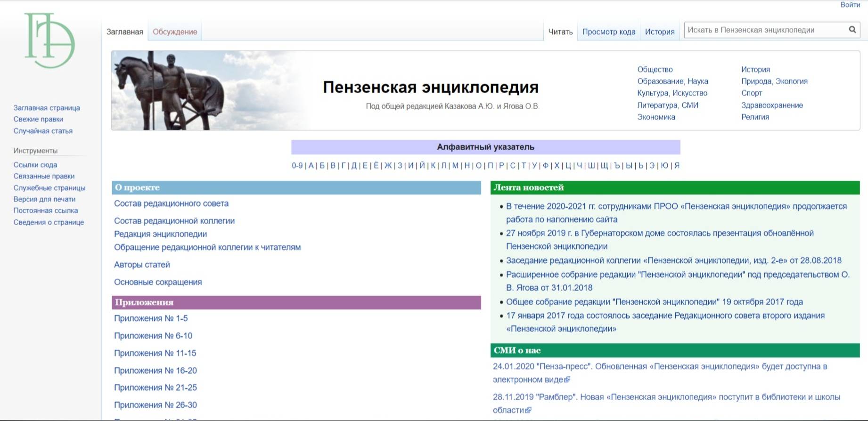Open the 0-9 index link
Image resolution: width=868 pixels, height=421 pixels.
297,165
